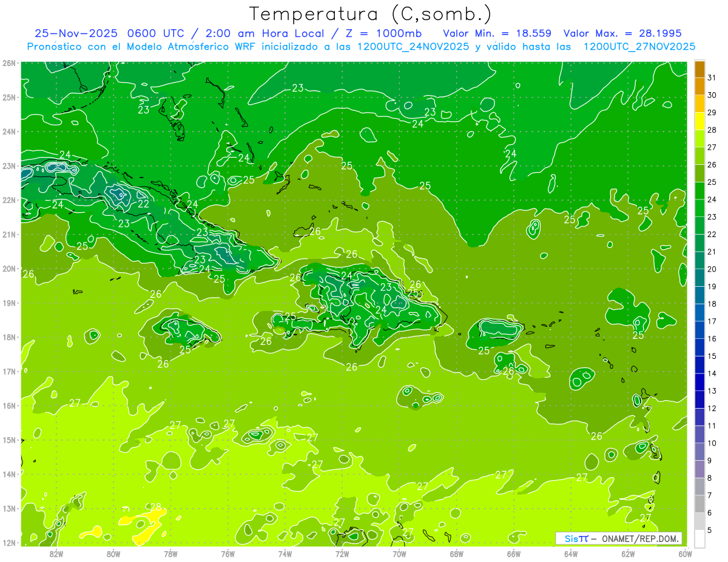
Task: Click the green legend swatch between 23 and 24
Action: pyautogui.click(x=699, y=208)
